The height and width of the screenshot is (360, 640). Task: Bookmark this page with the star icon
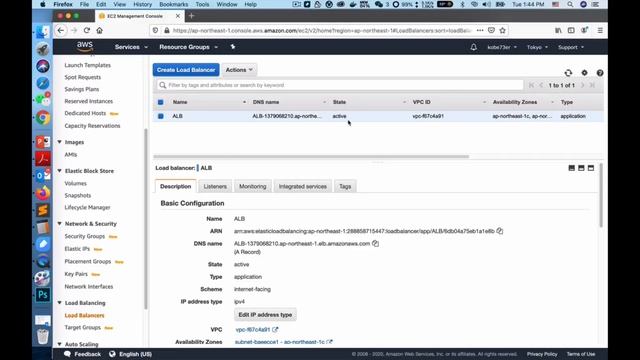coord(502,30)
